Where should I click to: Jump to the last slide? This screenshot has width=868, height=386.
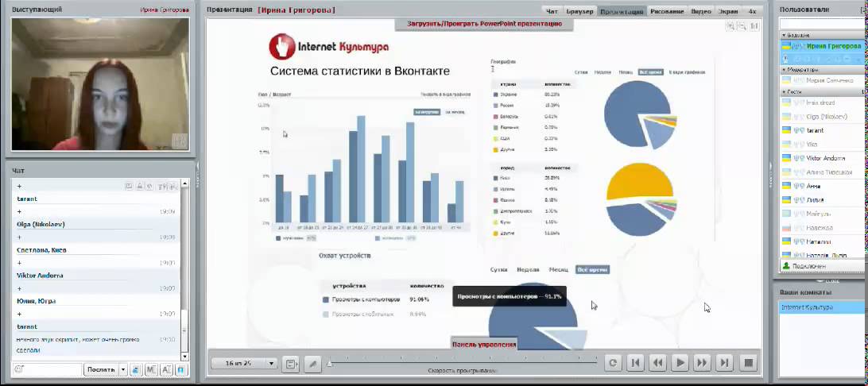[723, 363]
